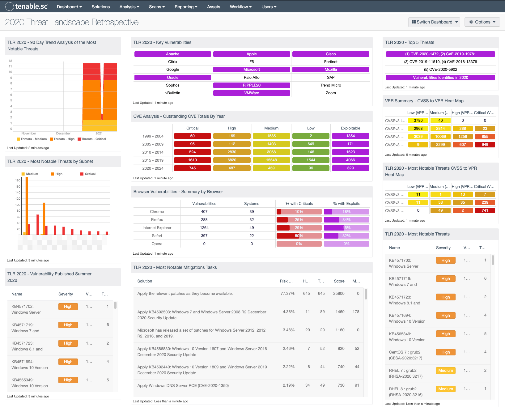Click the High legend item in Subnet chart
Screen dimensions: 505x420
(x=57, y=174)
